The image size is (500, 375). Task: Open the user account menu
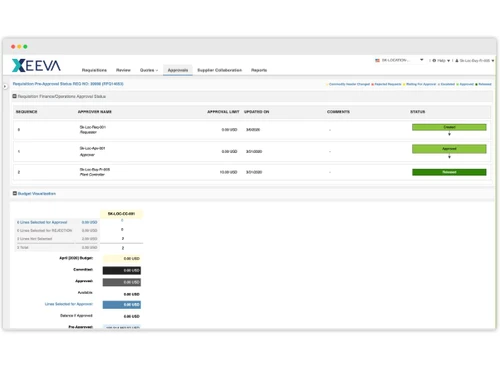[476, 61]
